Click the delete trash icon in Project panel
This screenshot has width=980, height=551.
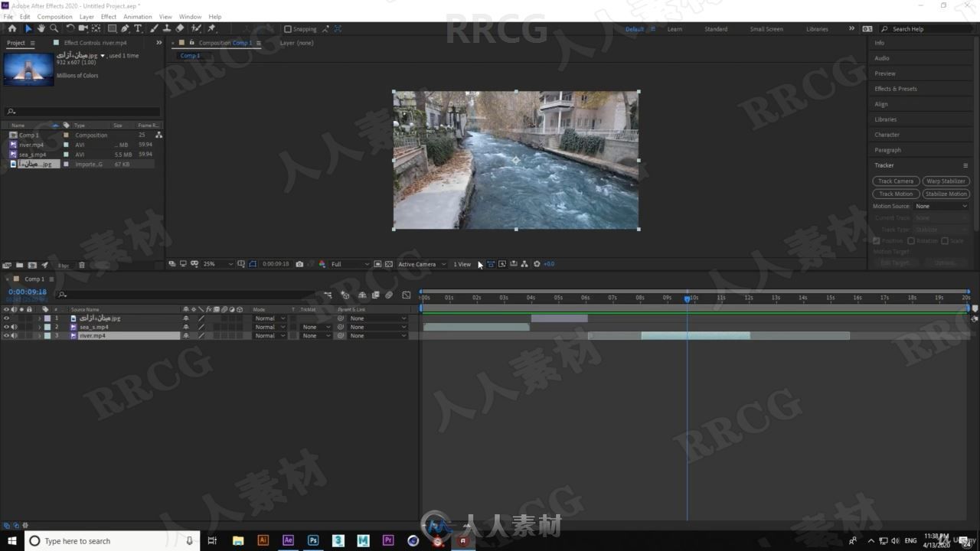click(82, 266)
